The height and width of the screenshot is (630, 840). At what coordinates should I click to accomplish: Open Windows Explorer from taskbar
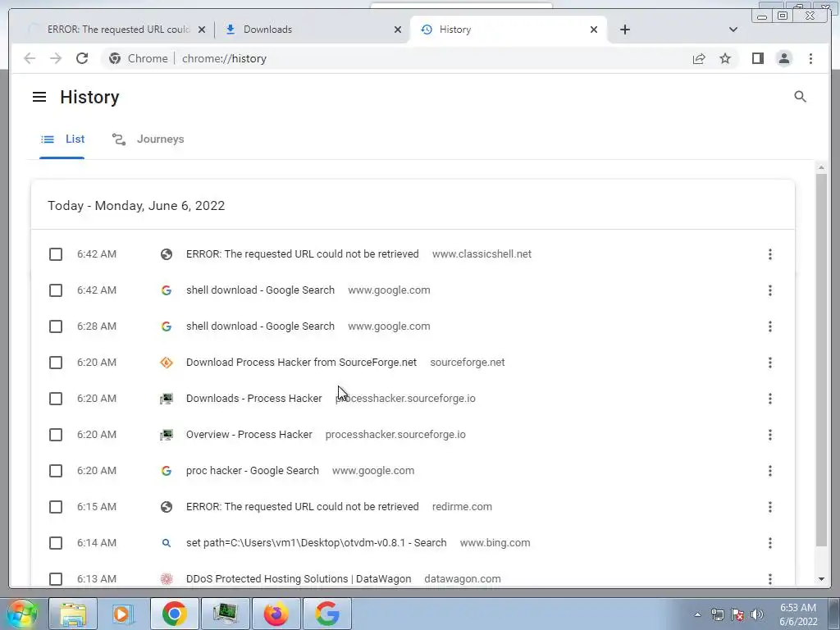click(x=73, y=614)
